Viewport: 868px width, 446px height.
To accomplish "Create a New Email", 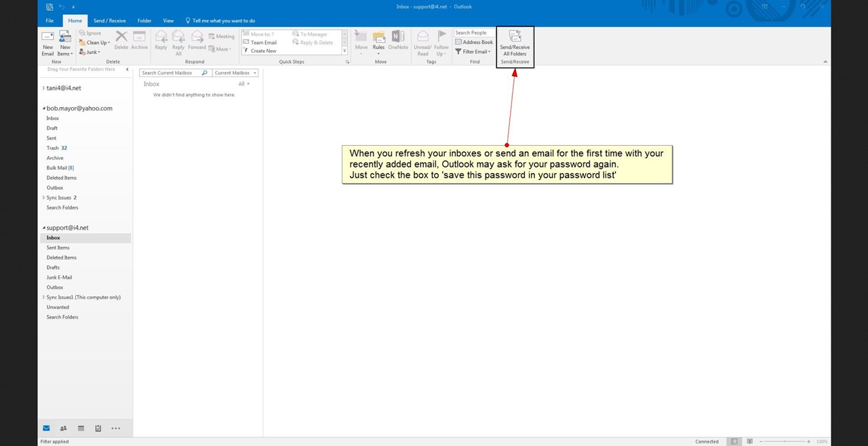I will (x=47, y=43).
